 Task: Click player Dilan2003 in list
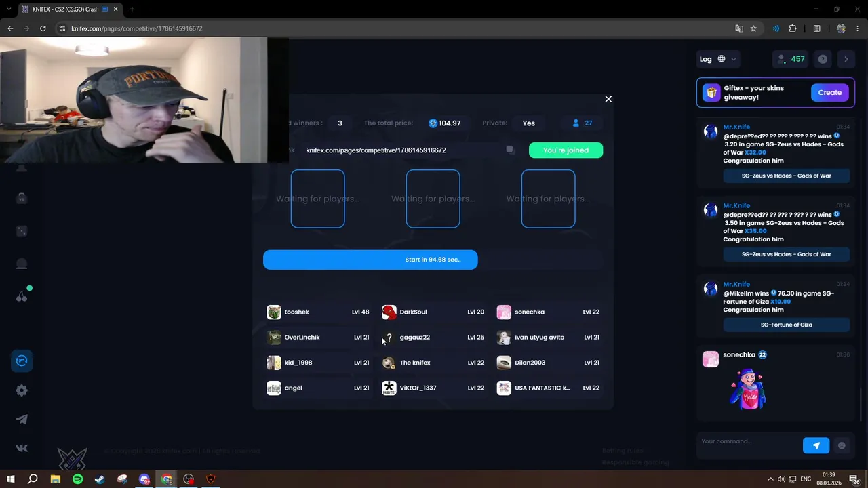click(x=548, y=363)
